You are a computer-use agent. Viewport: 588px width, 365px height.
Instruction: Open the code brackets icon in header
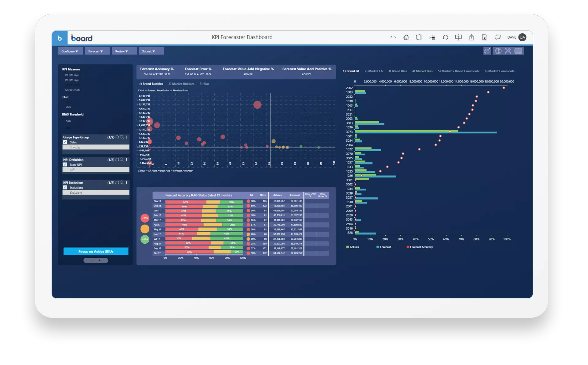393,37
